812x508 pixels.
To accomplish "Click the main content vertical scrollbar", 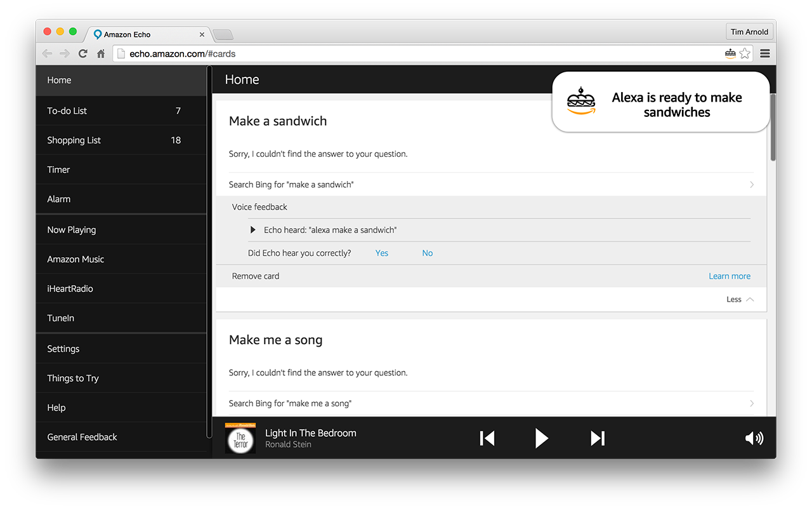I will tap(773, 127).
